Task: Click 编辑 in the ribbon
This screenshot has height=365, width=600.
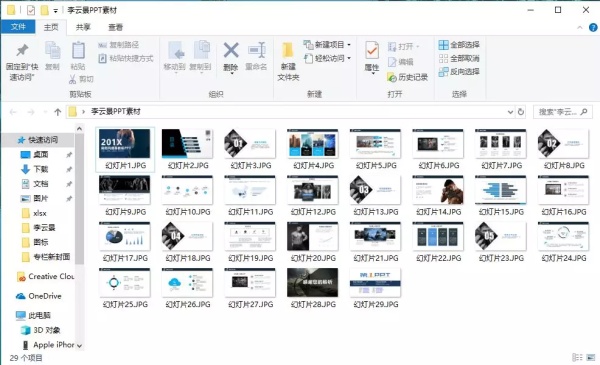Action: pyautogui.click(x=401, y=62)
